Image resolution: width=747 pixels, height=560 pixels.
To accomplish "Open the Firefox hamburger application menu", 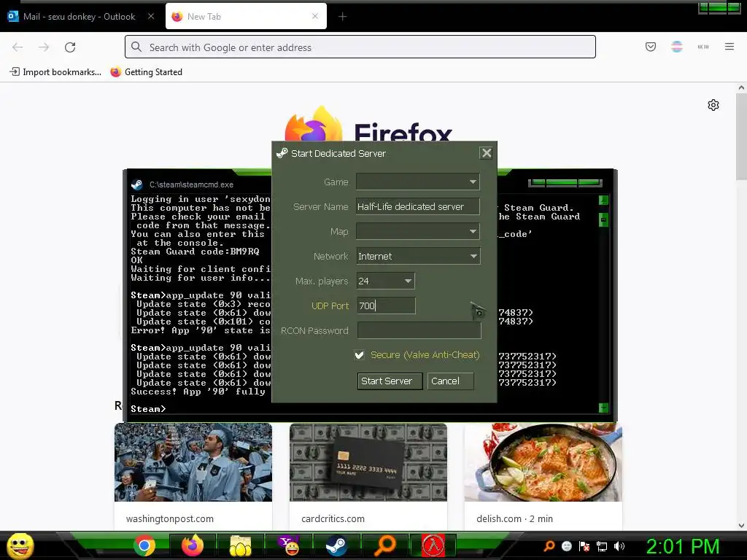I will point(729,47).
